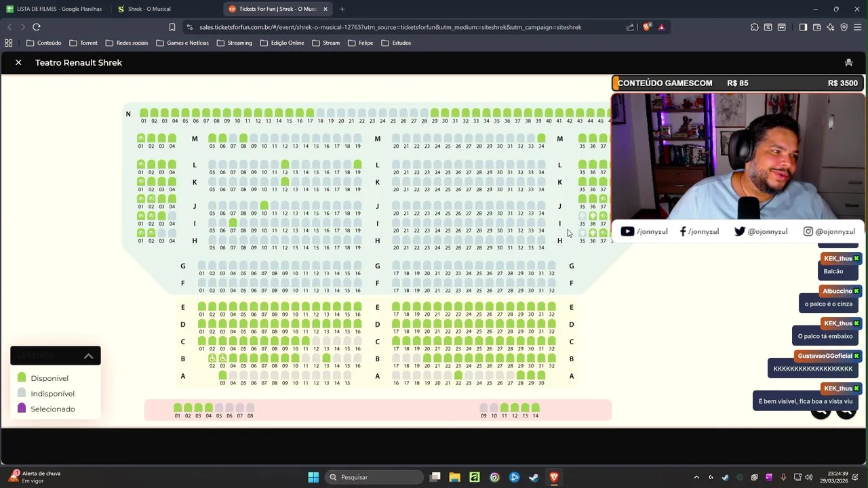Open the rain alert weather widget
868x488 pixels.
(x=34, y=477)
